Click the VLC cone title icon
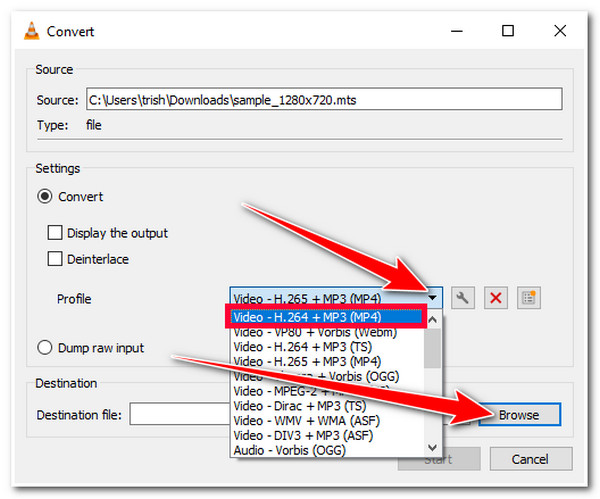This screenshot has height=499, width=600. tap(31, 31)
